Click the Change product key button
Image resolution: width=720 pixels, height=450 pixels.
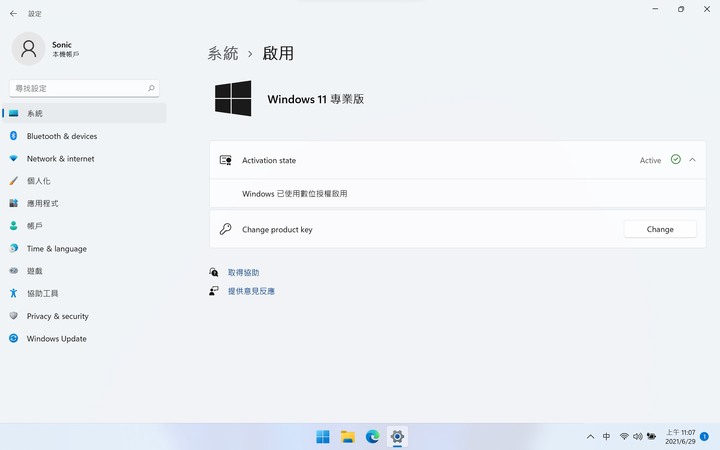tap(660, 229)
